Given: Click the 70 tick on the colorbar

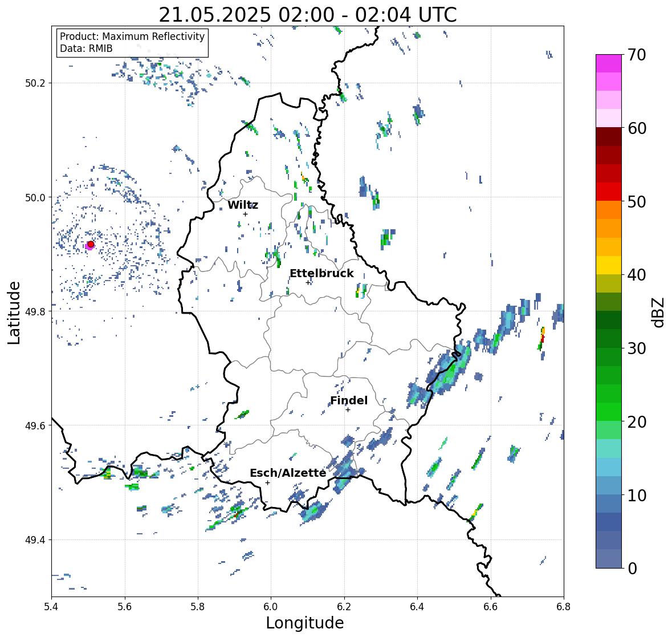Looking at the screenshot, I should pyautogui.click(x=637, y=55).
